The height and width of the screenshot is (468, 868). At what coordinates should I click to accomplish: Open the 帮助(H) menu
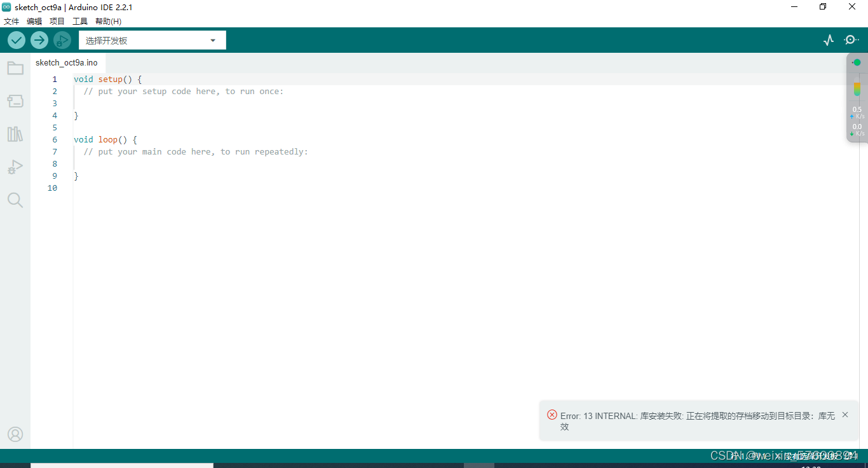click(108, 21)
